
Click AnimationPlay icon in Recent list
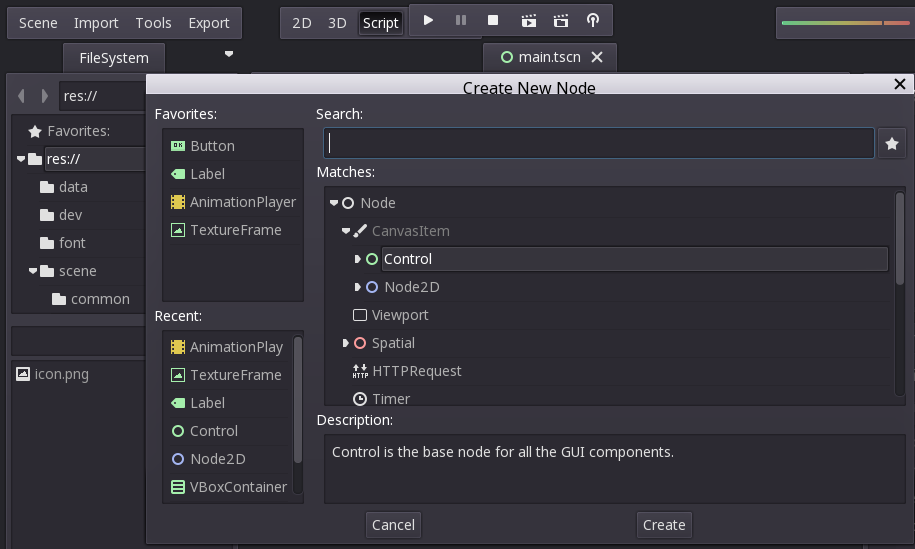[178, 347]
